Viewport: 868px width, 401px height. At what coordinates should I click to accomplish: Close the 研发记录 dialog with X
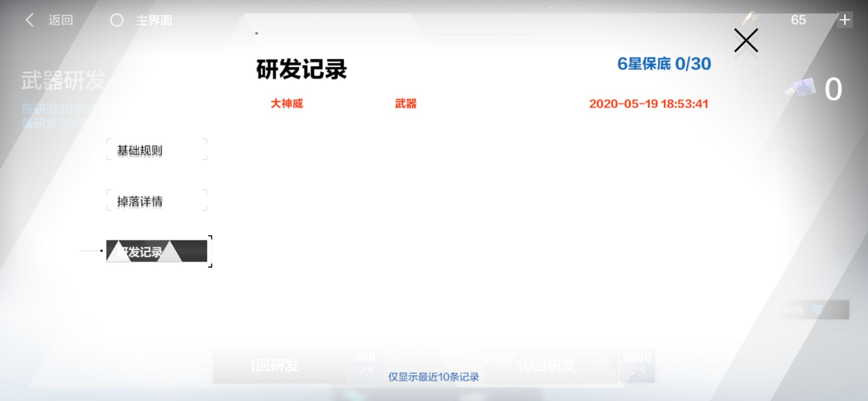[x=746, y=40]
